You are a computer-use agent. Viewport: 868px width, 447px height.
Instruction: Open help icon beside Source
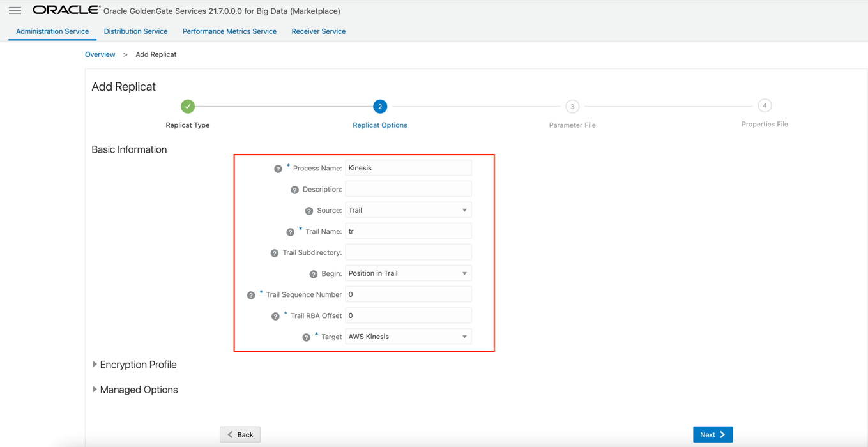coord(309,211)
